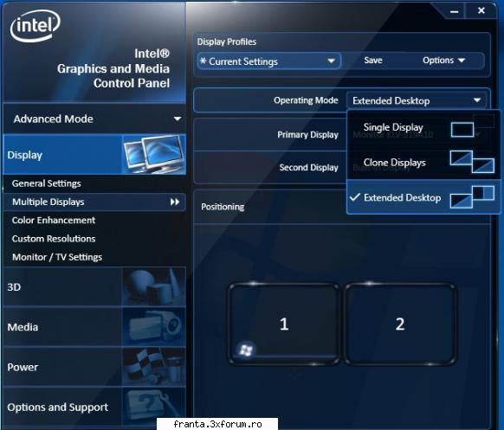The height and width of the screenshot is (430, 504).
Task: Select Clone Displays mode
Action: (423, 162)
